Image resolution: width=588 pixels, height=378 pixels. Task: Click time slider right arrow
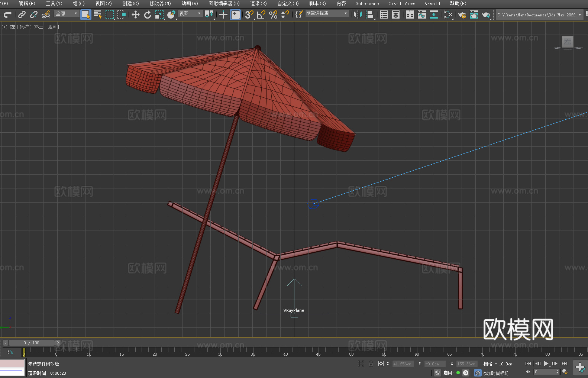point(58,343)
